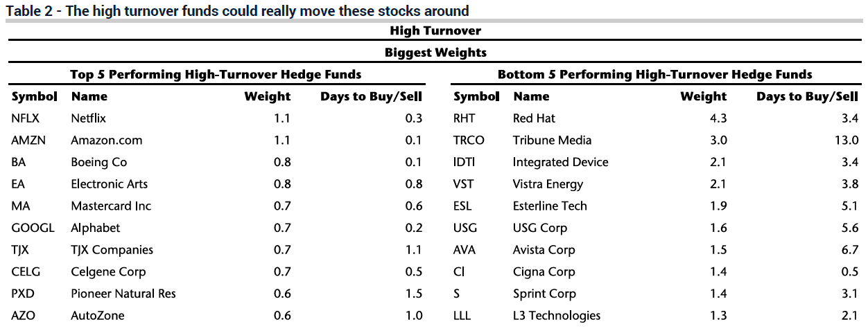Click the Top 5 Performing High-Turnover Hedge Funds heading
Screen dimensions: 868x333
216,74
